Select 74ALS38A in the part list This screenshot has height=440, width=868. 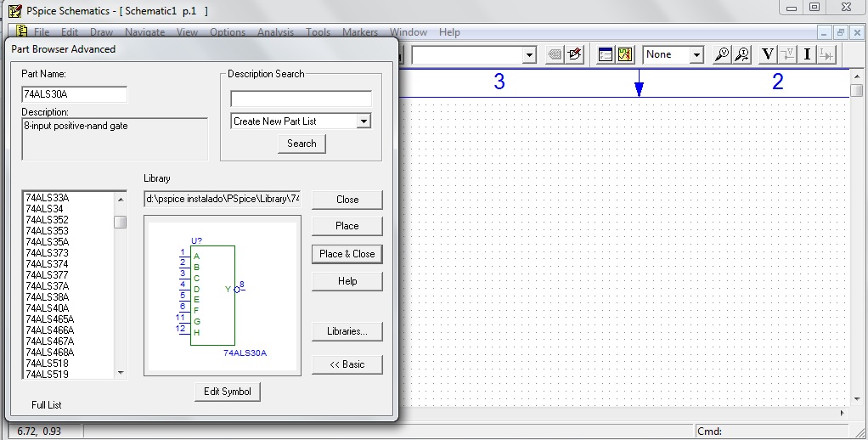coord(48,297)
